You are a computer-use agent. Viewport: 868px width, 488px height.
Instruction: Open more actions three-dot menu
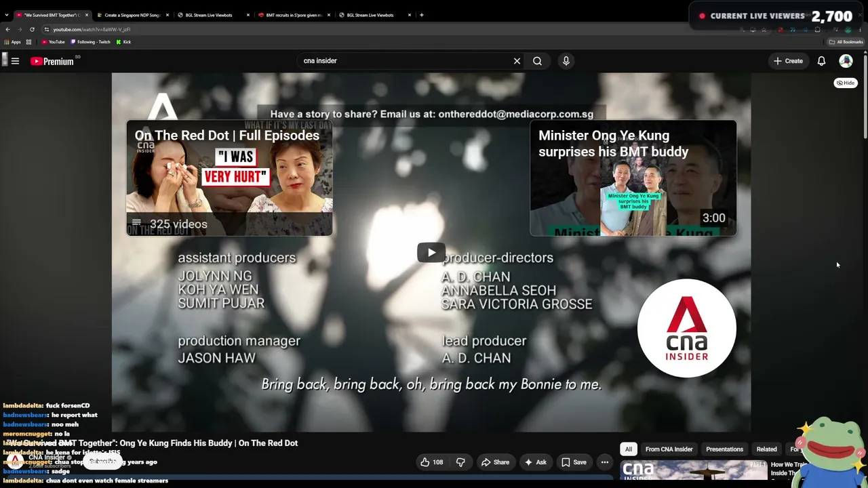tap(605, 462)
